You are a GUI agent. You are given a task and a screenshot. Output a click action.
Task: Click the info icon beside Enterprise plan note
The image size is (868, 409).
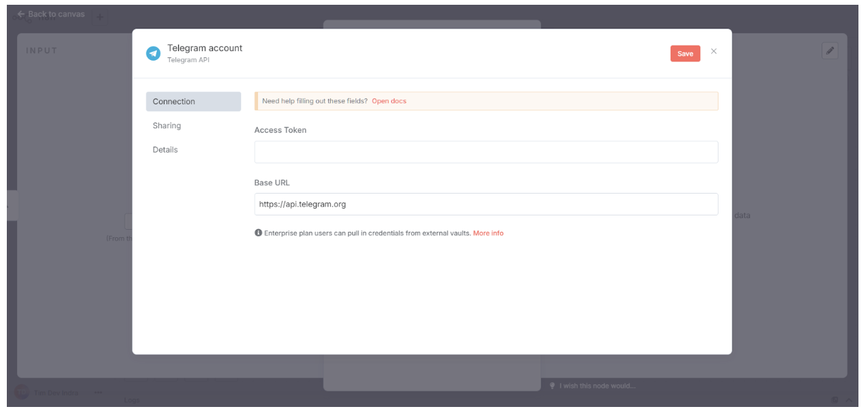point(259,233)
